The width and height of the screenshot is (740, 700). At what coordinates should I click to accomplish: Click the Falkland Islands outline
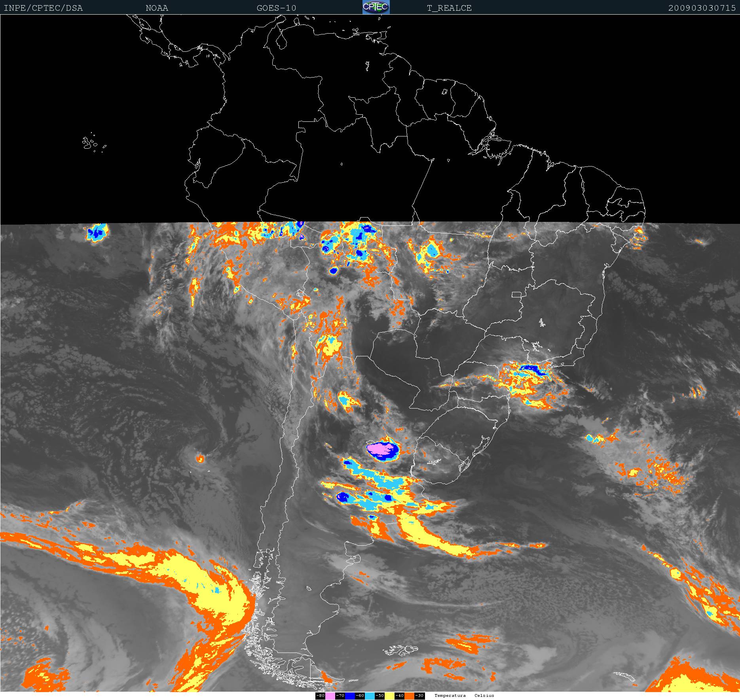point(400,650)
